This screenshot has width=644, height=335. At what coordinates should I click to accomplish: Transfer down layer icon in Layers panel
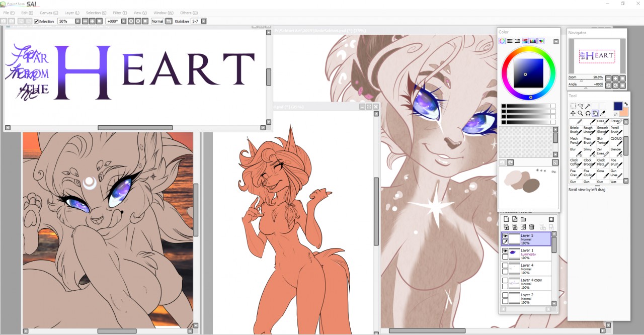click(506, 227)
